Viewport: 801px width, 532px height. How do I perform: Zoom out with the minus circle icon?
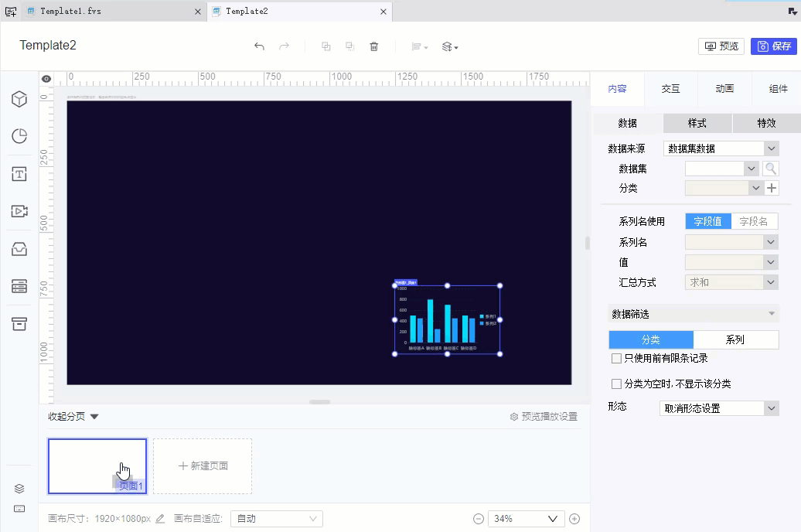point(478,519)
